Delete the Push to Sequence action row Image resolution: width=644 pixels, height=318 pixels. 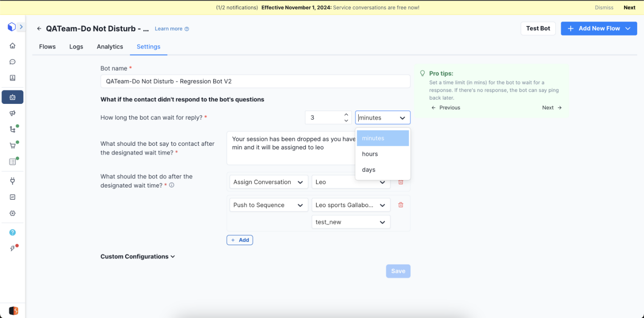click(x=401, y=205)
